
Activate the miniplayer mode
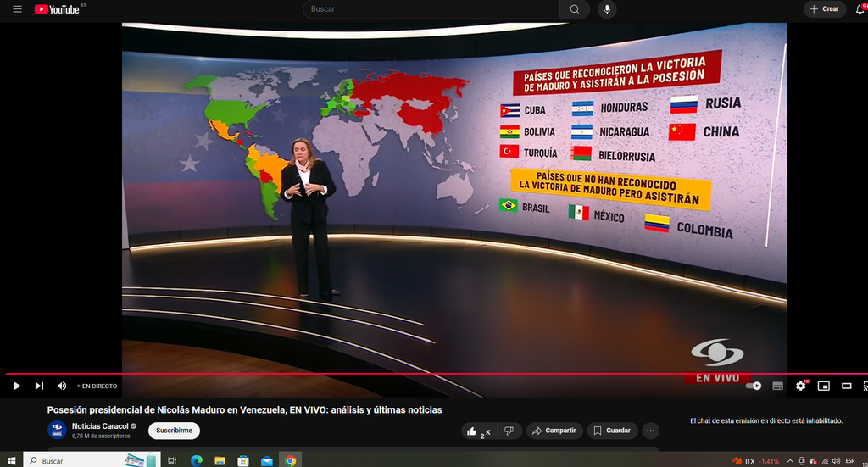pos(824,386)
